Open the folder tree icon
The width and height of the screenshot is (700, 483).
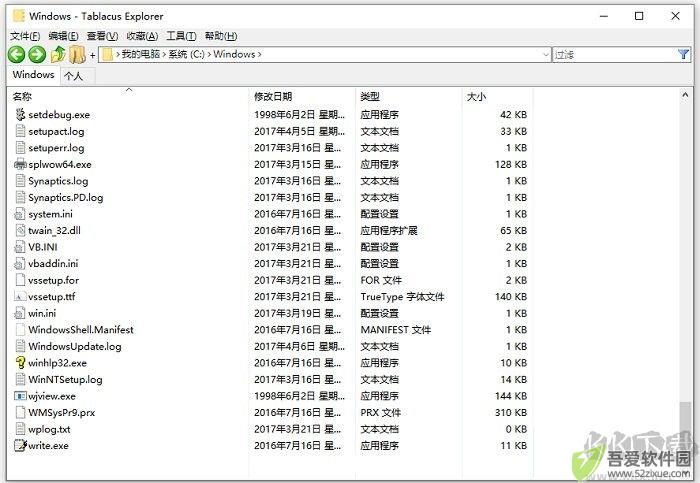pyautogui.click(x=77, y=54)
